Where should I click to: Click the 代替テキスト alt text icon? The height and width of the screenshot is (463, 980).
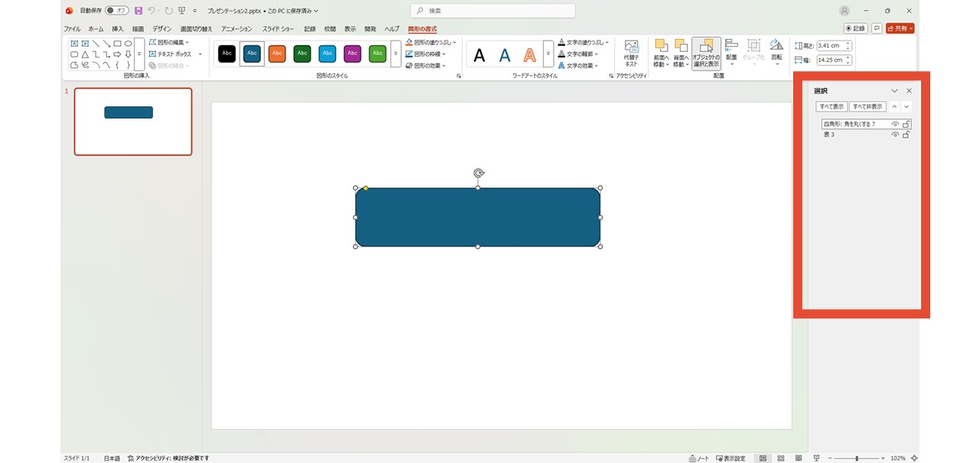[631, 52]
